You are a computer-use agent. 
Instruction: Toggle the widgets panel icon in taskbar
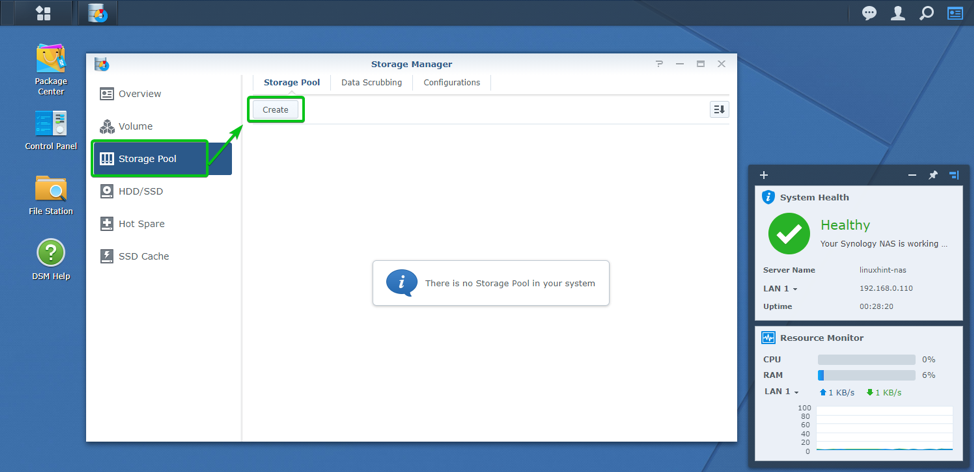click(x=955, y=13)
